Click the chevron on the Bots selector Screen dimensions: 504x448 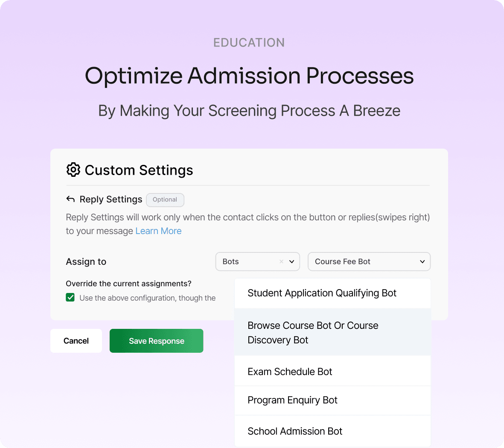tap(292, 261)
